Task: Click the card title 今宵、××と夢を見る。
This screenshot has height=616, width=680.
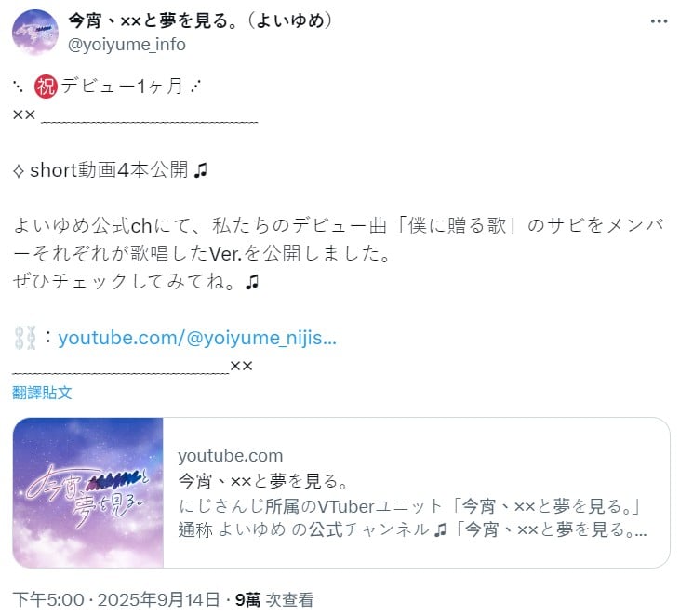Action: [x=263, y=481]
